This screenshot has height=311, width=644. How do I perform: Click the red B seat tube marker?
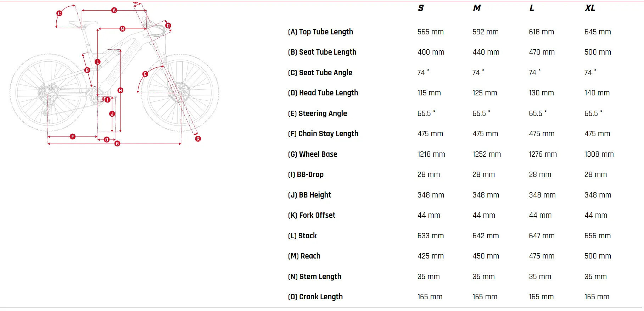click(87, 70)
